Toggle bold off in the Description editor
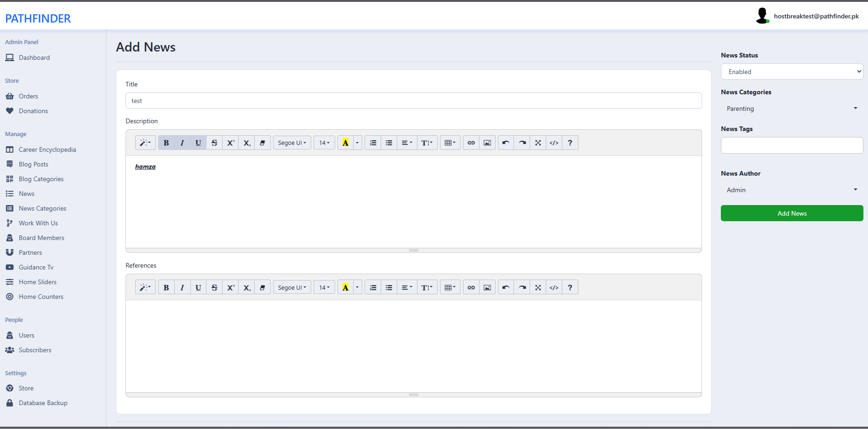868x429 pixels. 166,143
